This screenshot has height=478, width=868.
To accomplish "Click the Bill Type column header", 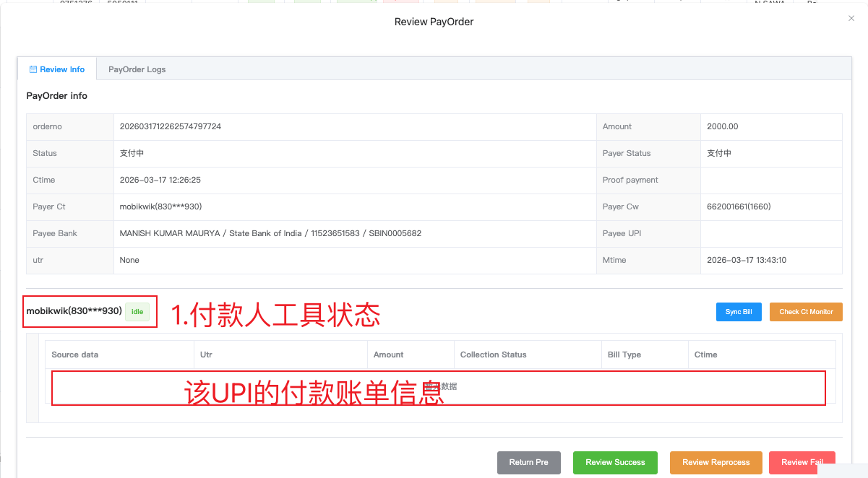I will point(627,355).
